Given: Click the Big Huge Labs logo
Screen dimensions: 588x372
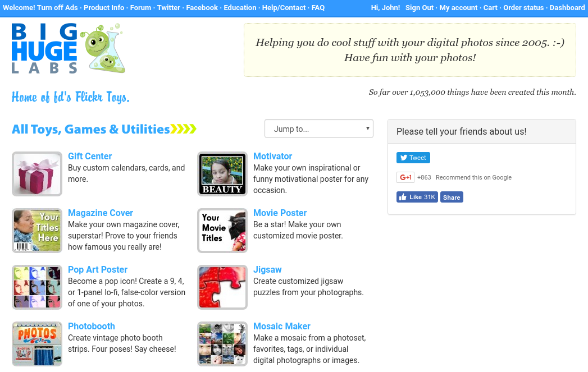Looking at the screenshot, I should 67,49.
